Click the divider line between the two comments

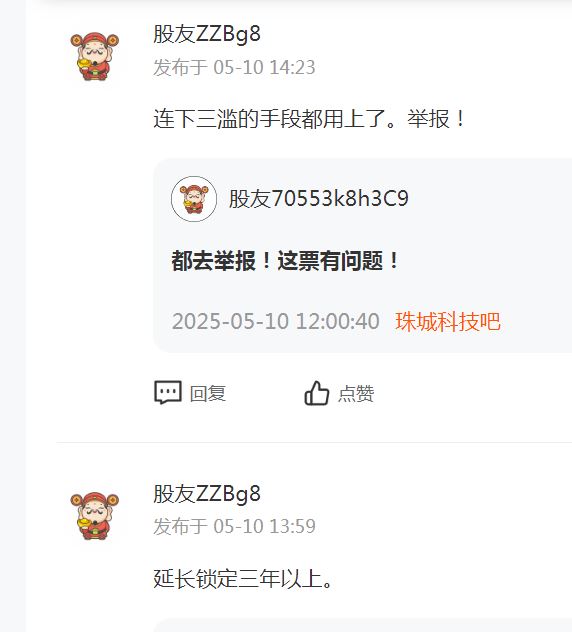coord(314,442)
